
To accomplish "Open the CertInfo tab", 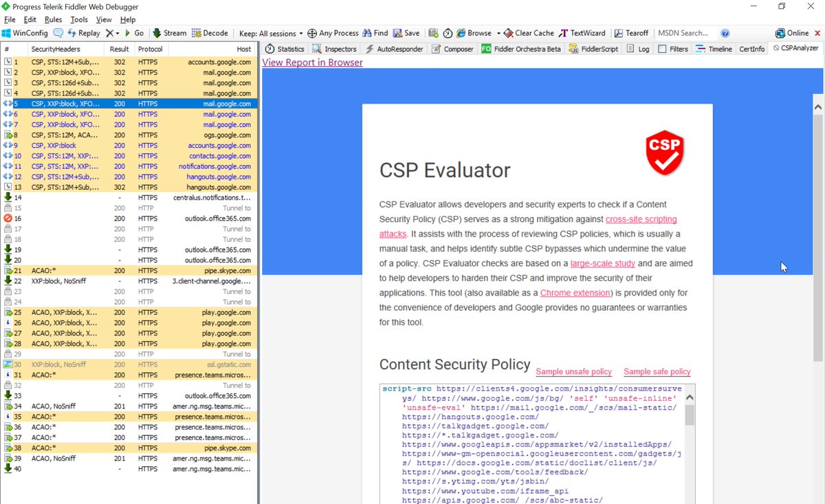I will click(x=751, y=49).
